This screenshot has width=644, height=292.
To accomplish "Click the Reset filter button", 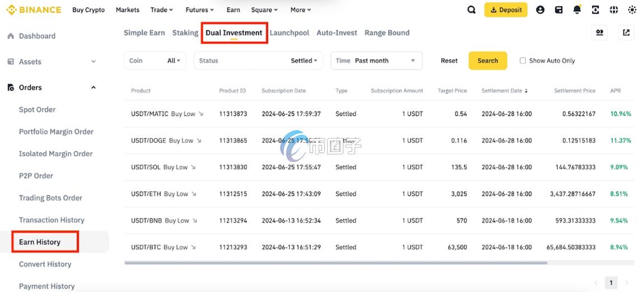I will click(x=449, y=61).
